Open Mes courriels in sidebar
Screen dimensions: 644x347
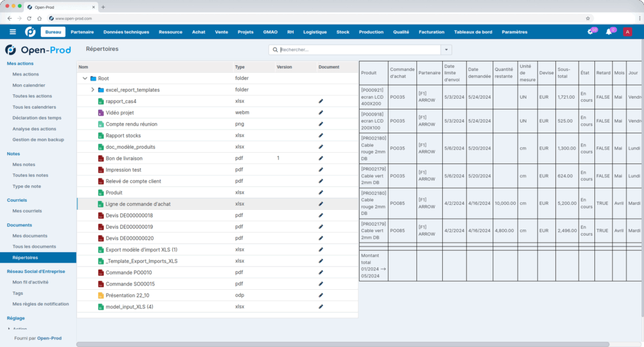pos(27,211)
